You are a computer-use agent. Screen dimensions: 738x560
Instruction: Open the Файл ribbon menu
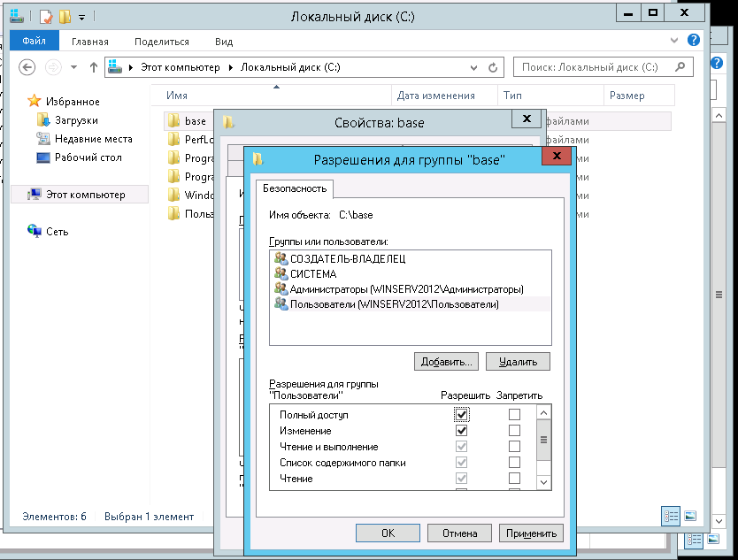coord(34,41)
